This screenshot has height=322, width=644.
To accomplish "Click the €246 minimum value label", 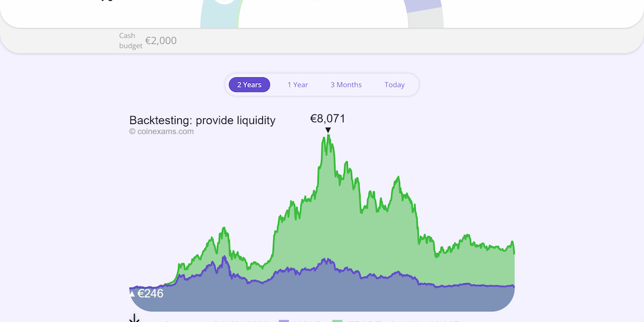I will pos(150,294).
